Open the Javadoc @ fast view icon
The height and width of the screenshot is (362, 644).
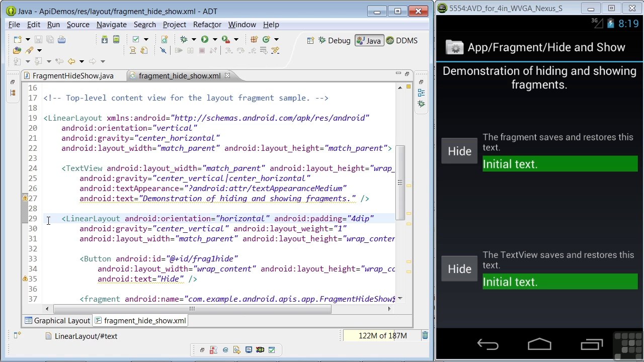225,350
